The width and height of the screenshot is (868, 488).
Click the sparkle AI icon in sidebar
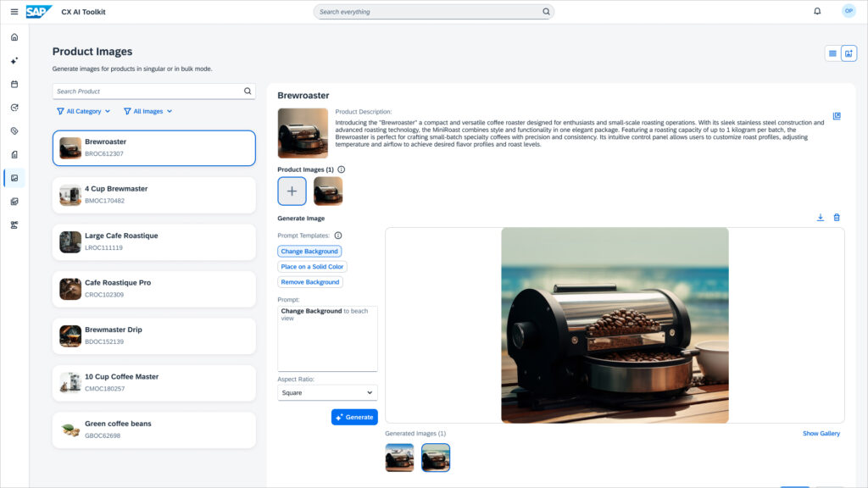(14, 61)
